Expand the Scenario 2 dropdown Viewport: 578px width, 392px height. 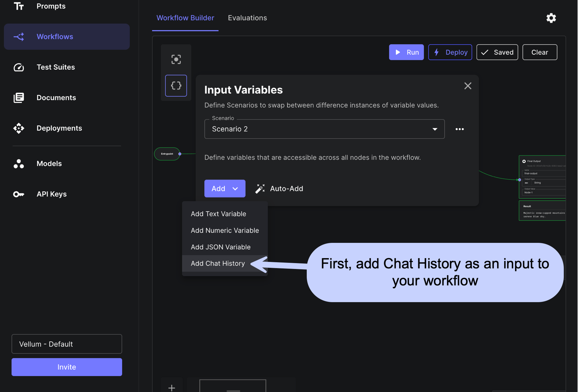point(324,129)
